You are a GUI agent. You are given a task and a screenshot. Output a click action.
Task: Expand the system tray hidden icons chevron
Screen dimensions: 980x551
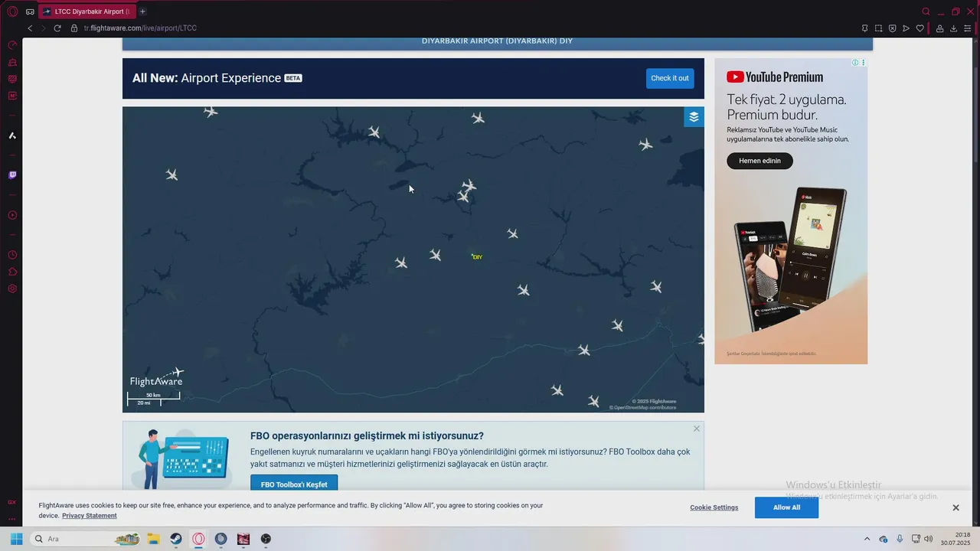click(x=867, y=539)
